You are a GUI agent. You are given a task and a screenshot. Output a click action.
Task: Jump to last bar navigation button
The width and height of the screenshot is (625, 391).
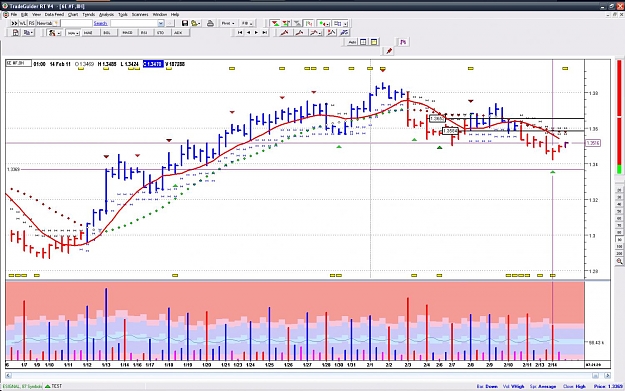[x=264, y=33]
